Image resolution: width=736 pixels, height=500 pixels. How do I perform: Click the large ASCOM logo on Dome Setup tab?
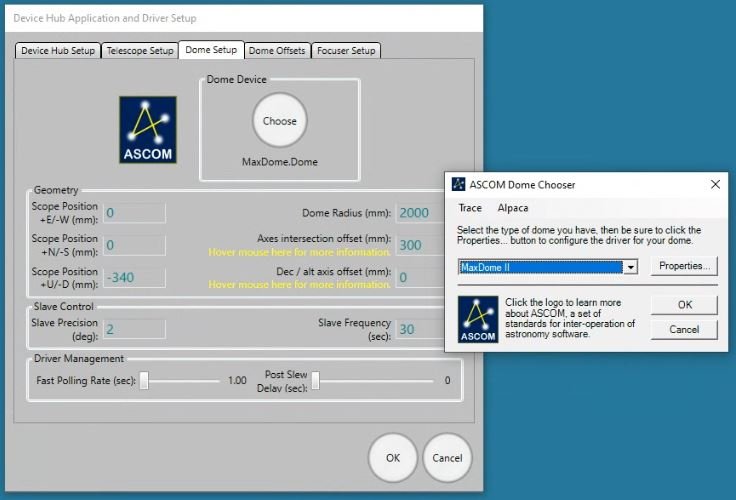tap(148, 130)
